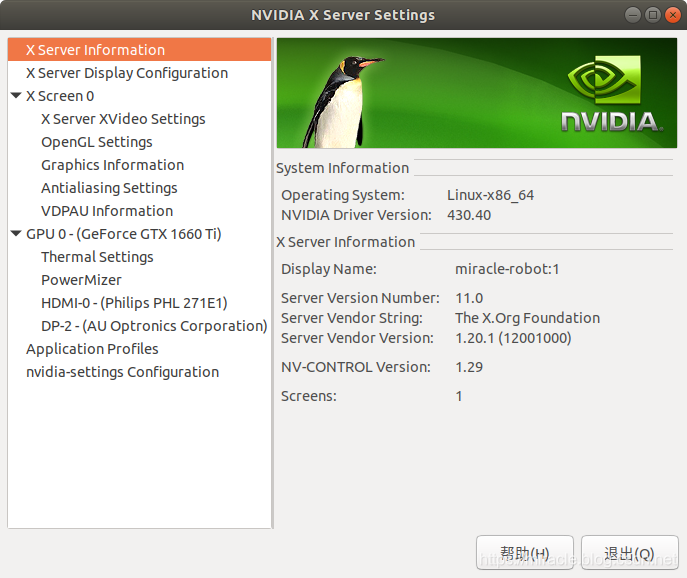Viewport: 687px width, 578px height.
Task: Open X Server Display Configuration
Action: [139, 73]
